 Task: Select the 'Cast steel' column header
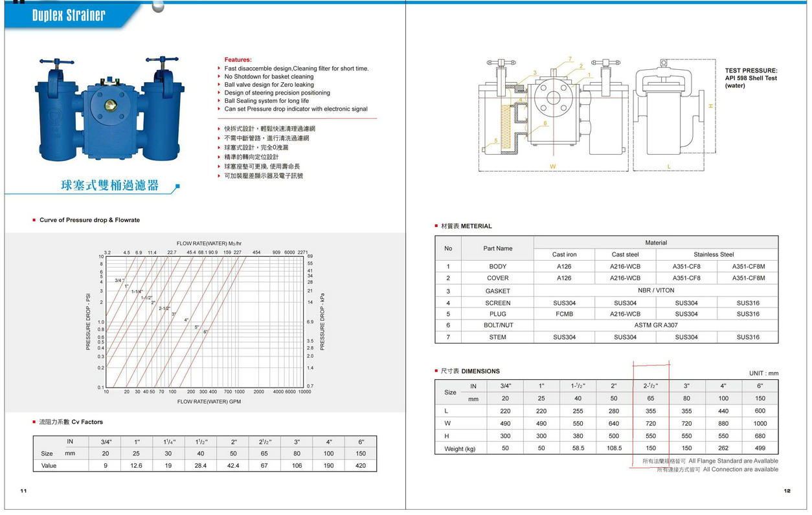[625, 255]
